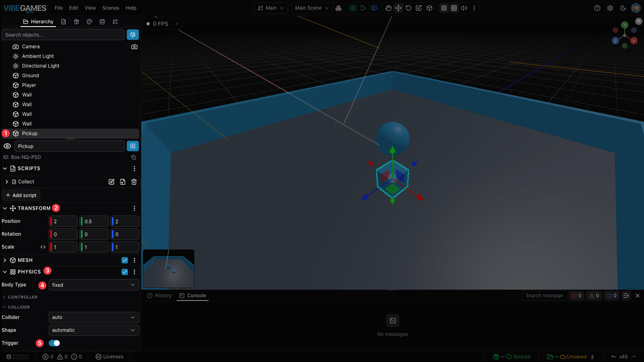This screenshot has width=644, height=362.
Task: Open the scripts panel tab icon
Action: coord(64,22)
